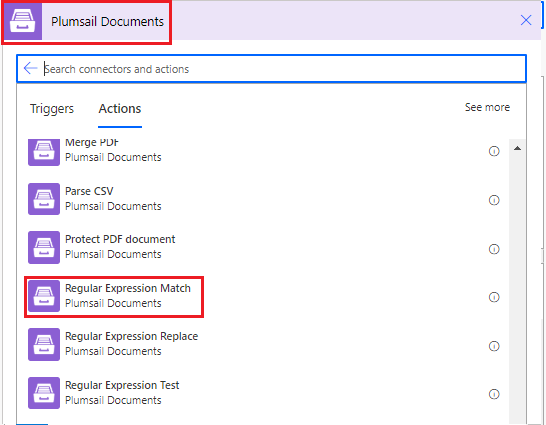
Task: Choose the Regular Expression Replace title text
Action: tap(131, 336)
